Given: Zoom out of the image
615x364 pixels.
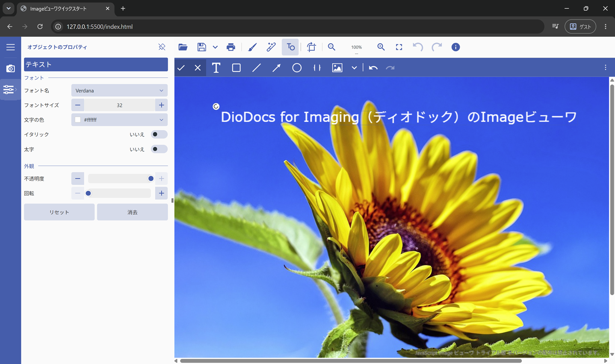Looking at the screenshot, I should [x=331, y=47].
